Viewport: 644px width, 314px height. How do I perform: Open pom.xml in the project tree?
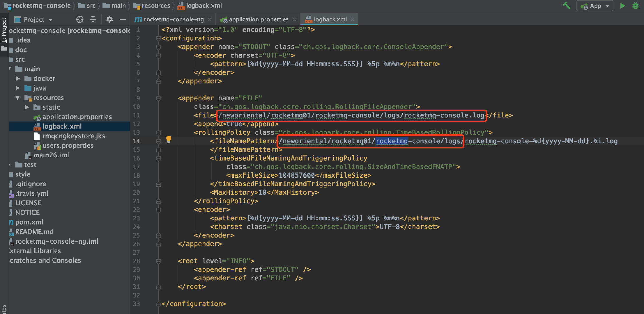[29, 222]
